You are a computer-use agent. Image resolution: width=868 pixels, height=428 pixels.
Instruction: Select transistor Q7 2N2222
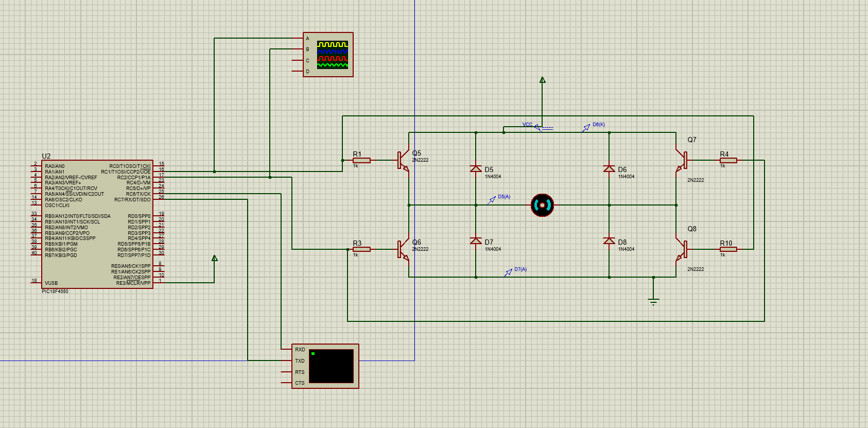click(x=681, y=161)
